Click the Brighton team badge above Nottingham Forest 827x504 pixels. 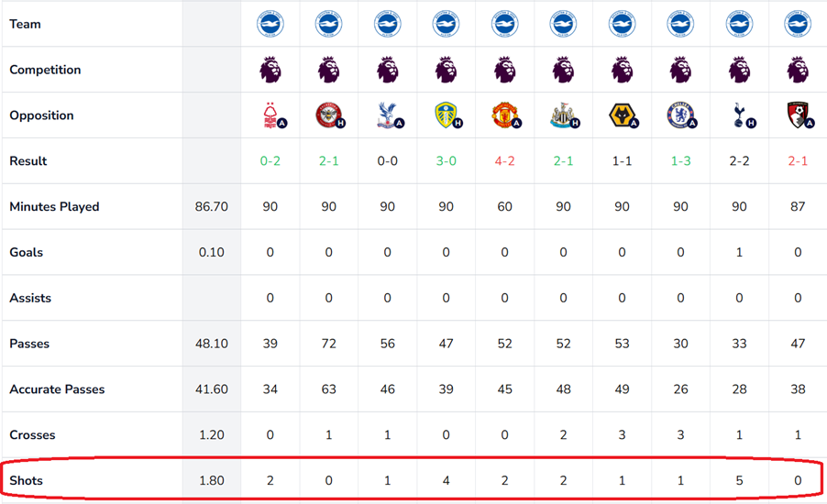click(x=270, y=24)
